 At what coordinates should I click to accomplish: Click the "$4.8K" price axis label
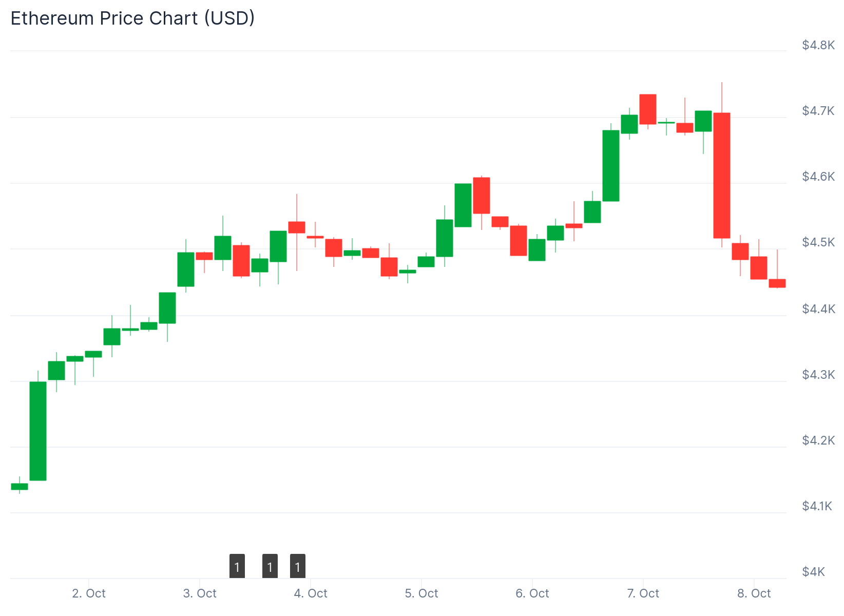818,45
